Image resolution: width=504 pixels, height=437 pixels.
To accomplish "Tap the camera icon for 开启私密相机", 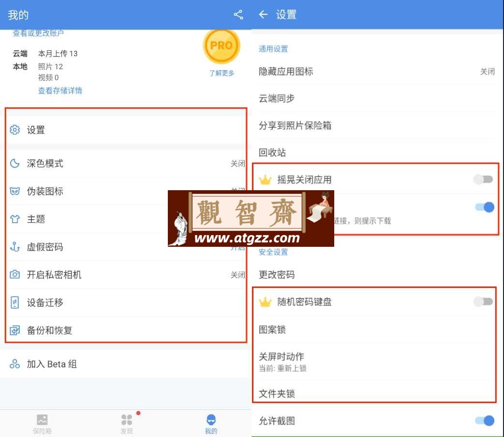I will [x=15, y=274].
